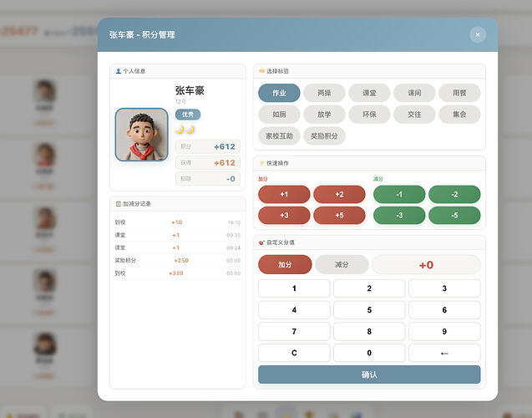
Task: Clear the value with the C key
Action: pyautogui.click(x=294, y=353)
